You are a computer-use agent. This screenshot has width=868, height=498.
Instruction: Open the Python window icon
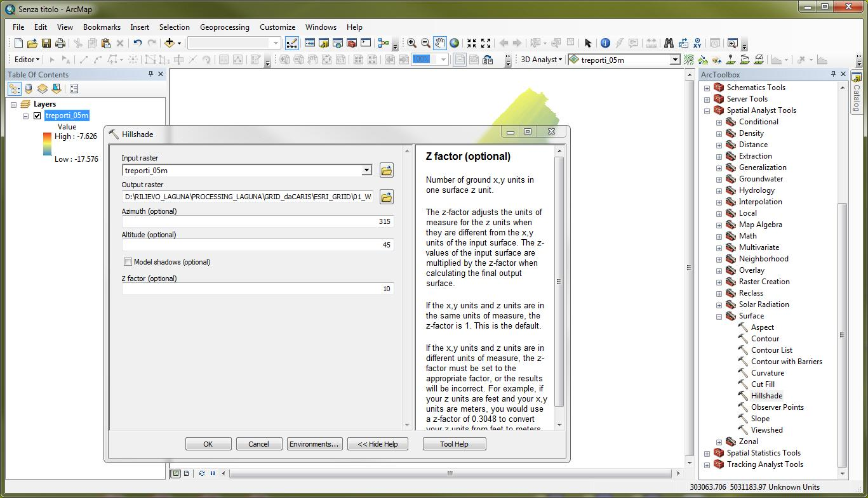[x=366, y=43]
